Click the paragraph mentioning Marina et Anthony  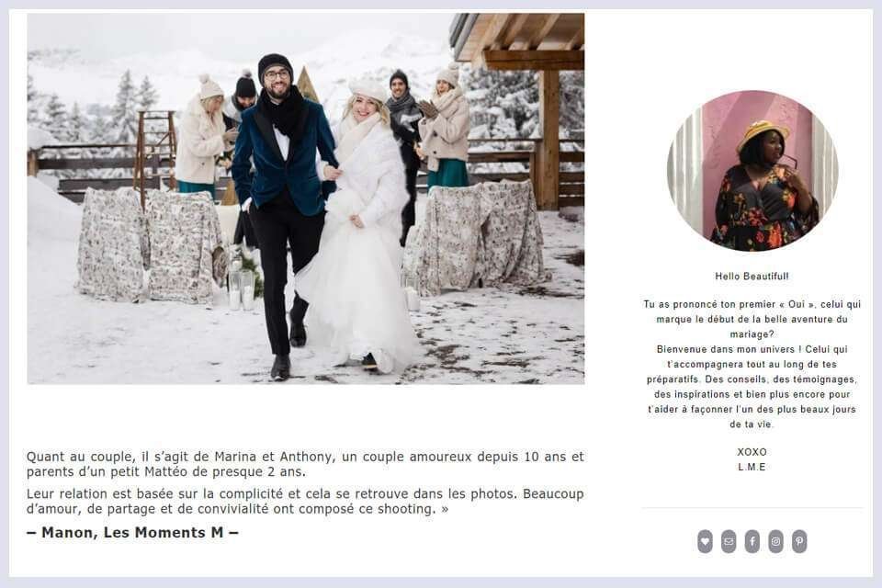click(305, 464)
